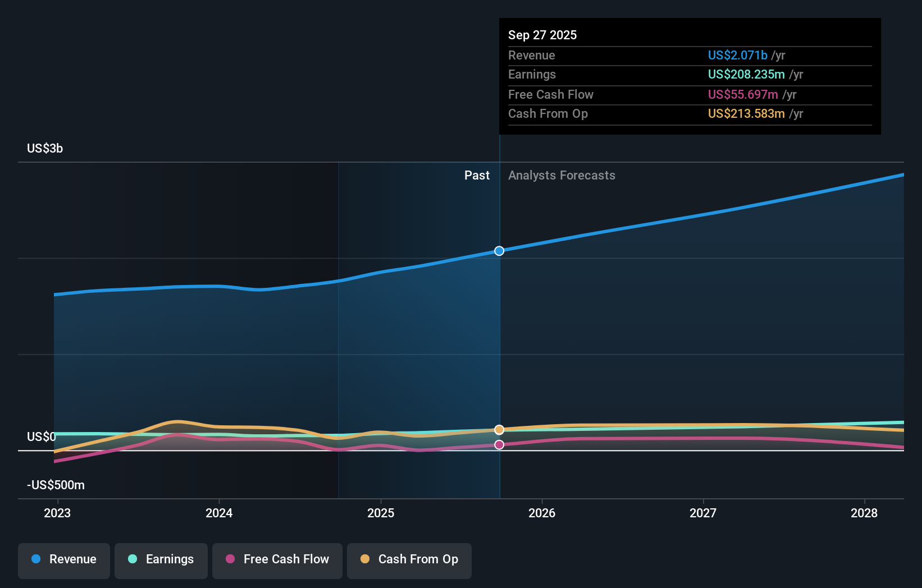
Task: Click the Sep 27 2025 tooltip header
Action: tap(542, 35)
